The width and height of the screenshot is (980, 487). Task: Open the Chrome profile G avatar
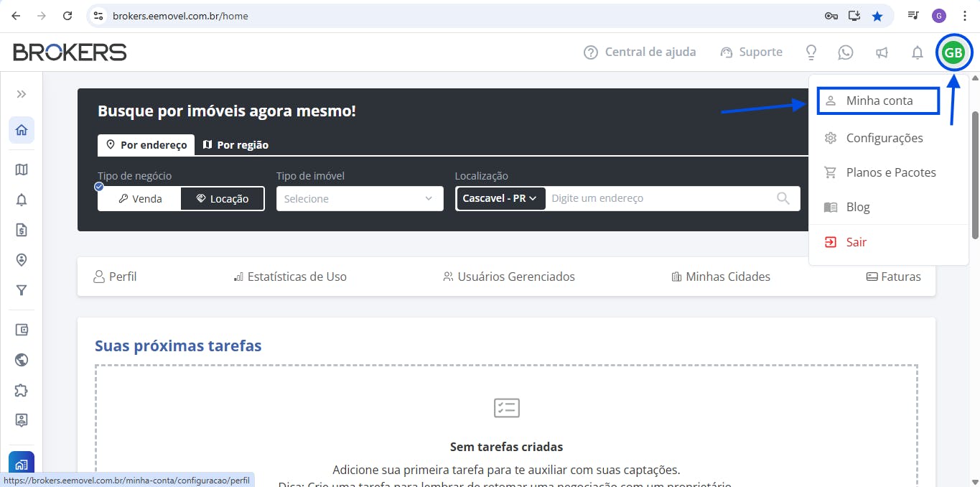point(939,16)
